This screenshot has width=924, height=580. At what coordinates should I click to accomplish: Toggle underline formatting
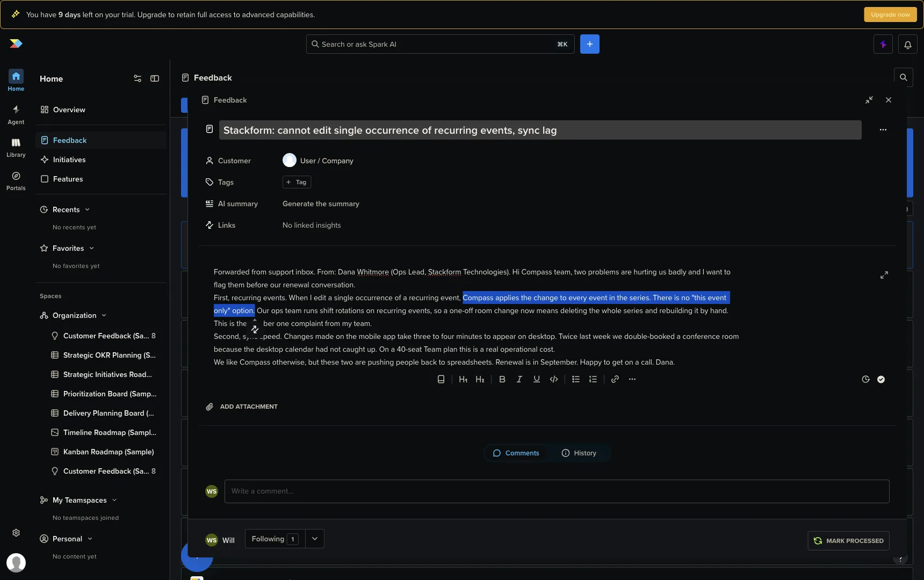coord(537,379)
